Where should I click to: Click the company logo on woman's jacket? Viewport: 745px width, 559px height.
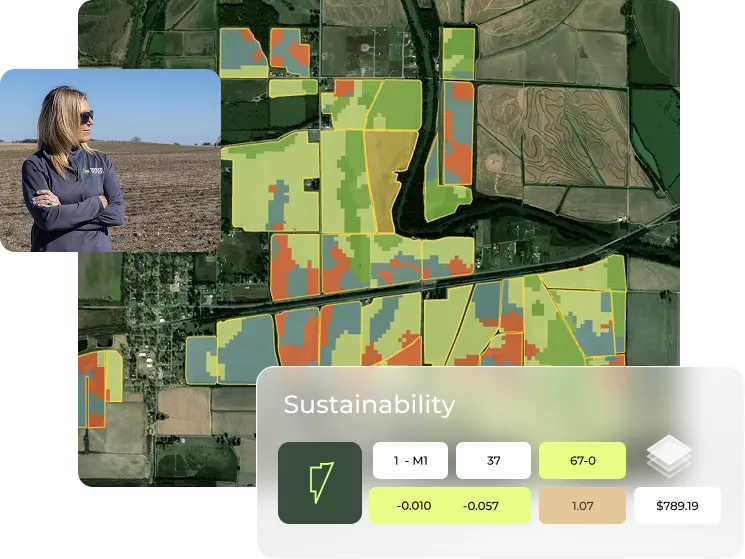(x=97, y=171)
